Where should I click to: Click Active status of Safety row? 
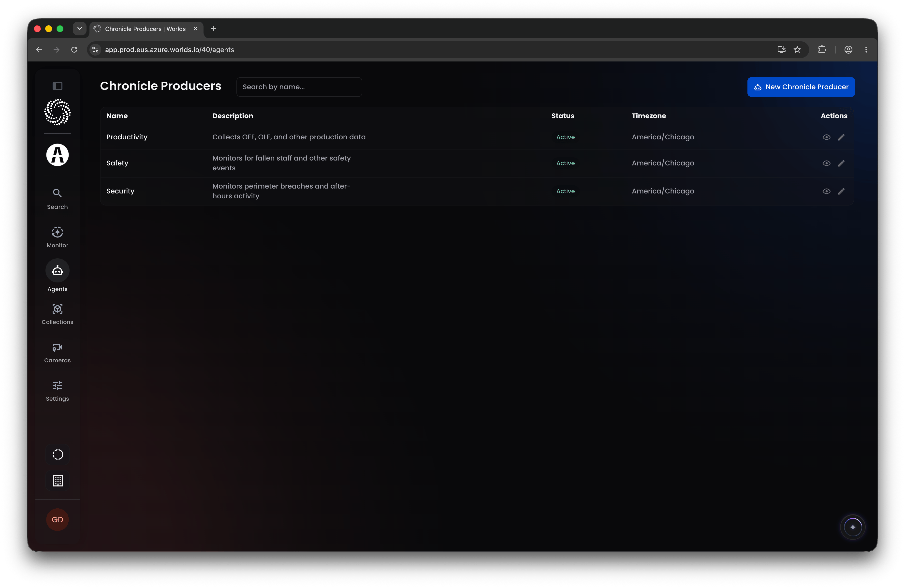(x=565, y=163)
